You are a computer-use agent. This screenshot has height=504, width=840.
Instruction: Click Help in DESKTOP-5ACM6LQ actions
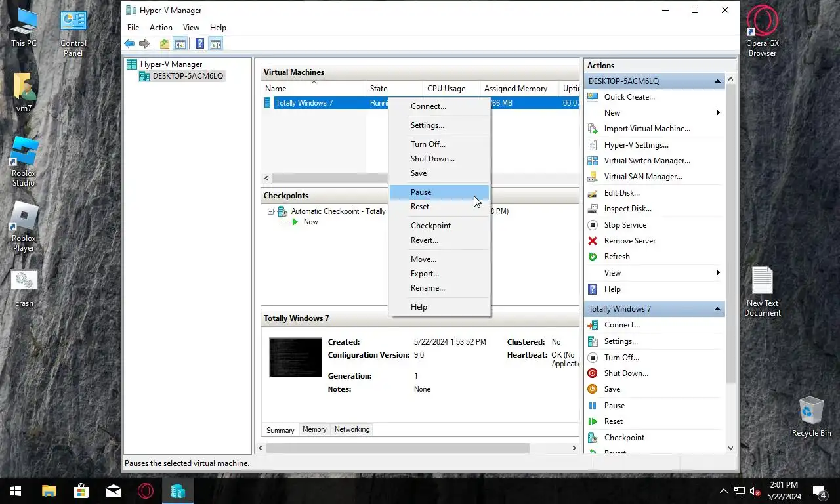click(612, 289)
